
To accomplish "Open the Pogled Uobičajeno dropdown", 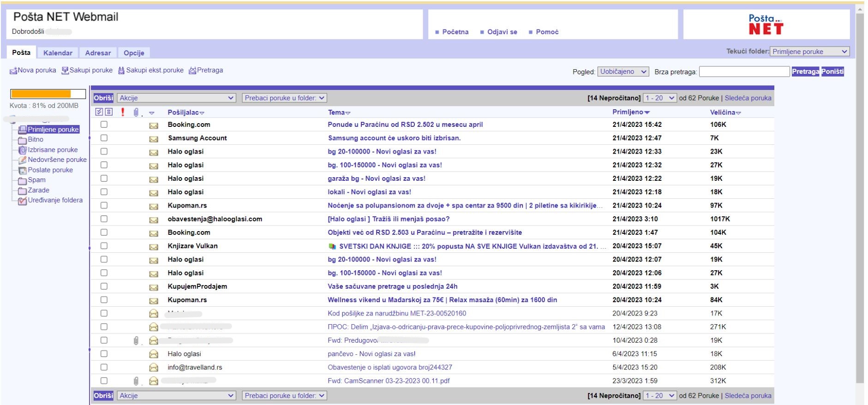I will pos(623,71).
